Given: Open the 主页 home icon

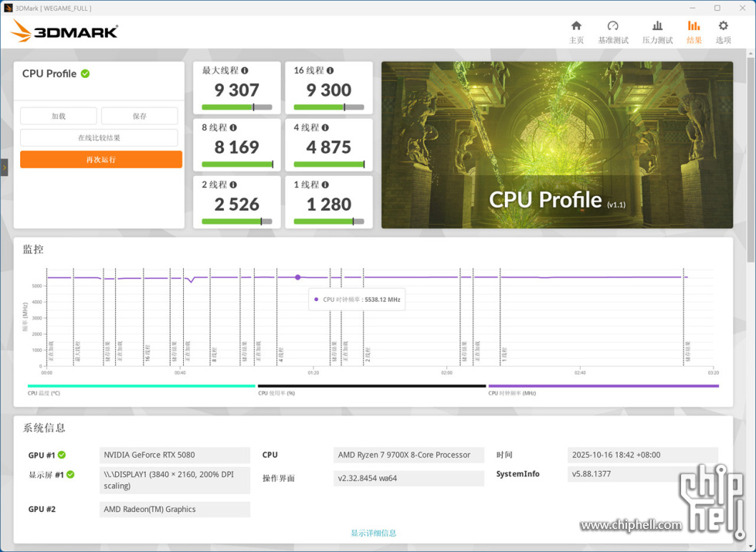Looking at the screenshot, I should click(x=576, y=27).
